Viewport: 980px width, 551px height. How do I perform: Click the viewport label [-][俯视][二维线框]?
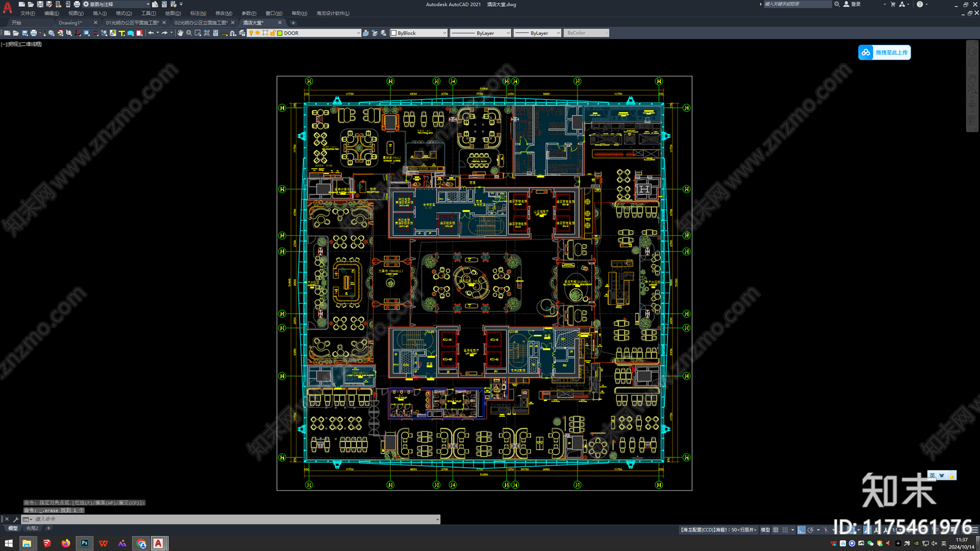[21, 44]
